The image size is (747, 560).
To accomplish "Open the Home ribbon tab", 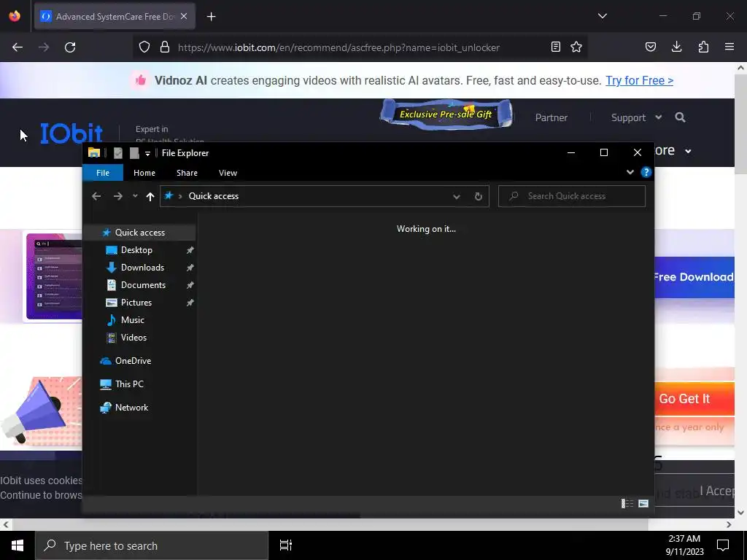I will pos(144,173).
